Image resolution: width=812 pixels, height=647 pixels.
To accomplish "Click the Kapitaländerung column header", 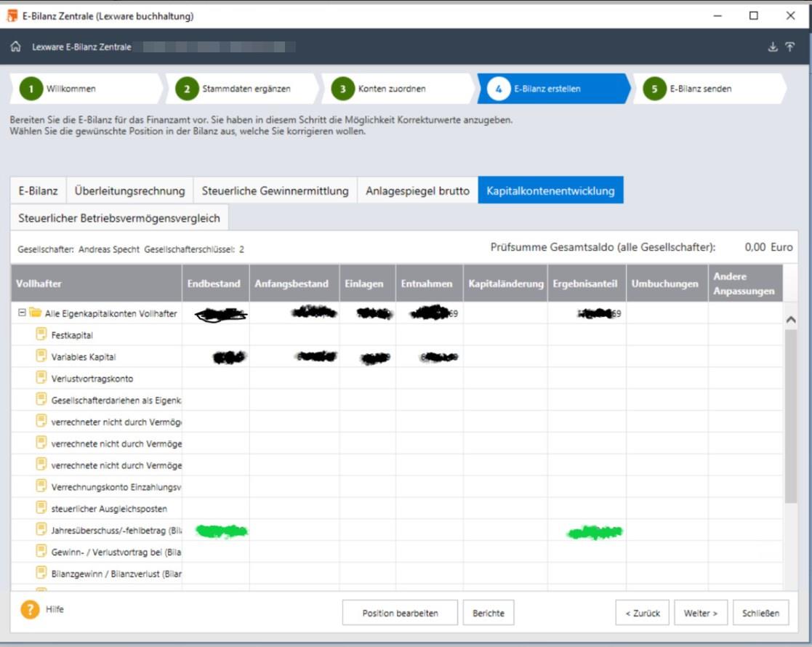I will click(505, 284).
